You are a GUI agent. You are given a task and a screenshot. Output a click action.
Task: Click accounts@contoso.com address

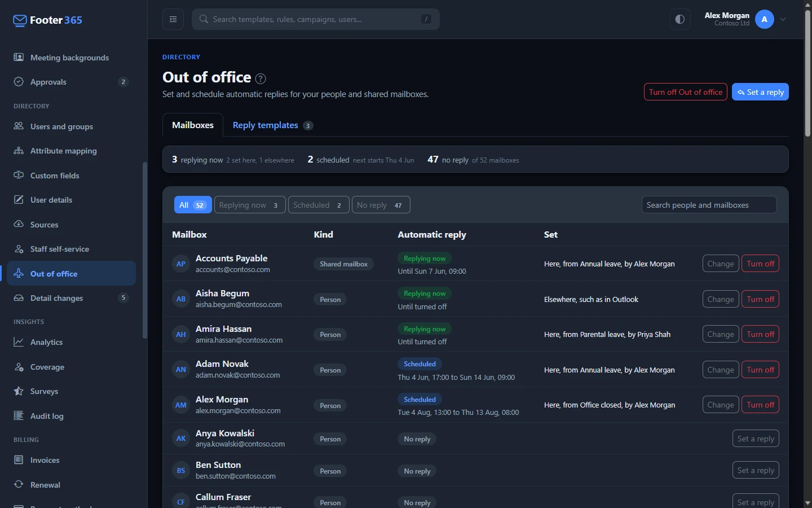pyautogui.click(x=233, y=270)
